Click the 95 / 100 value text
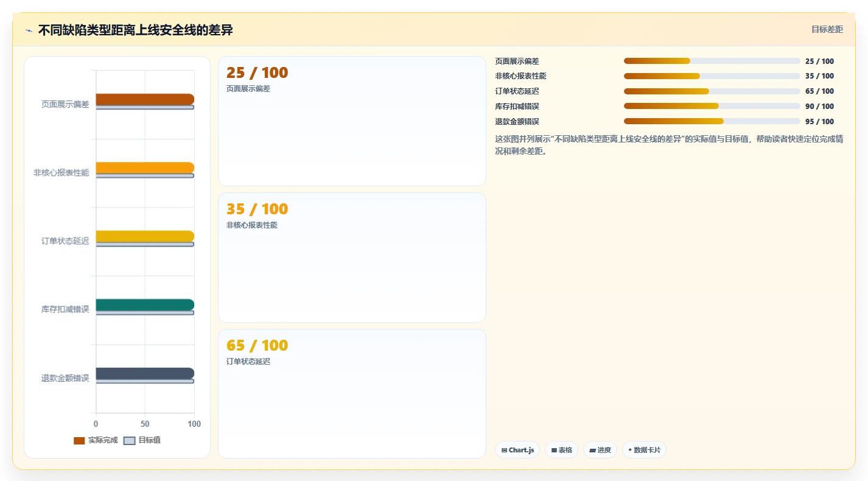The width and height of the screenshot is (868, 481). click(819, 122)
